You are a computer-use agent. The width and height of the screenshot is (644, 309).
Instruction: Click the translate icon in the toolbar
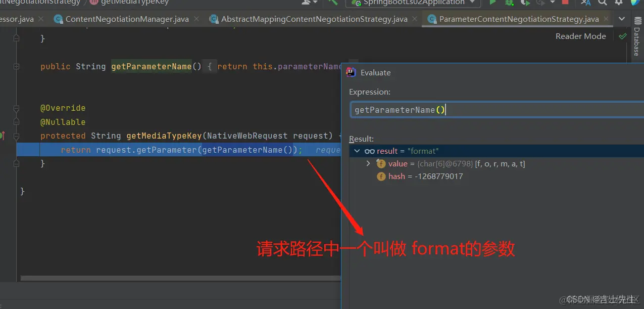click(585, 3)
